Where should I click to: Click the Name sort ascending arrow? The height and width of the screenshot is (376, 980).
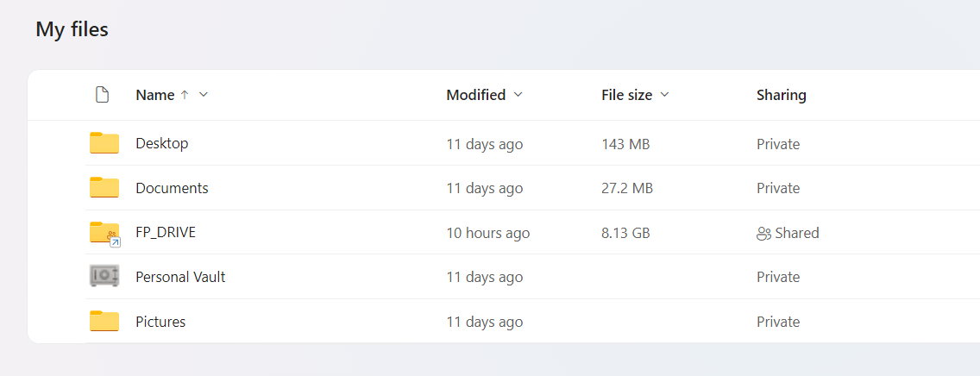(184, 95)
